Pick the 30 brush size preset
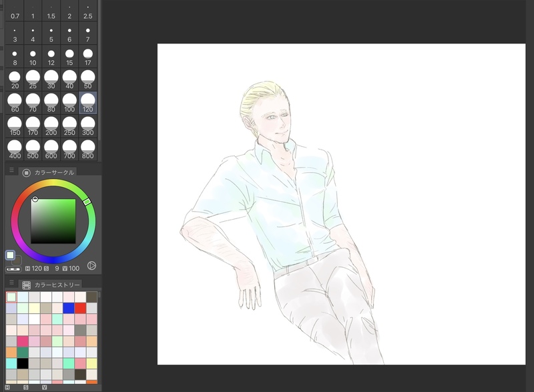The width and height of the screenshot is (534, 392). tap(51, 79)
